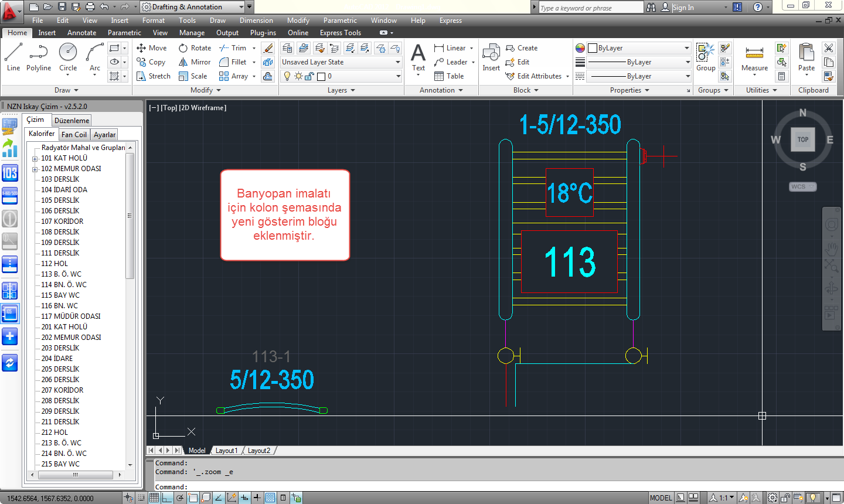Click the Mirror tool in Modify panel
The height and width of the screenshot is (504, 844).
[195, 62]
